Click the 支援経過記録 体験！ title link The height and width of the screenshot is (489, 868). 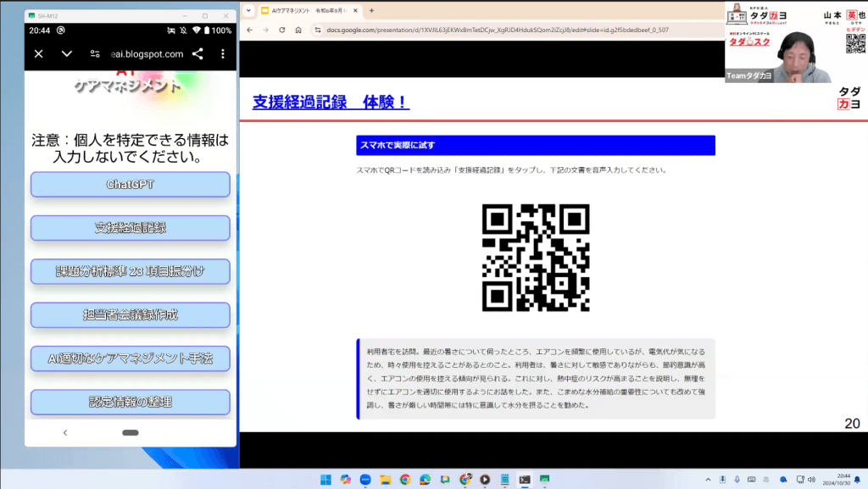(331, 102)
